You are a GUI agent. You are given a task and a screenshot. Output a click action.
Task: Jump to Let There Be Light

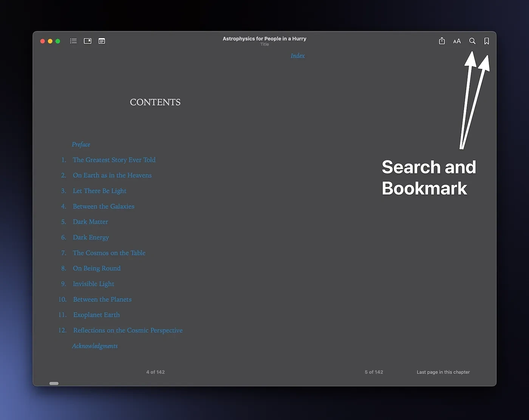99,191
